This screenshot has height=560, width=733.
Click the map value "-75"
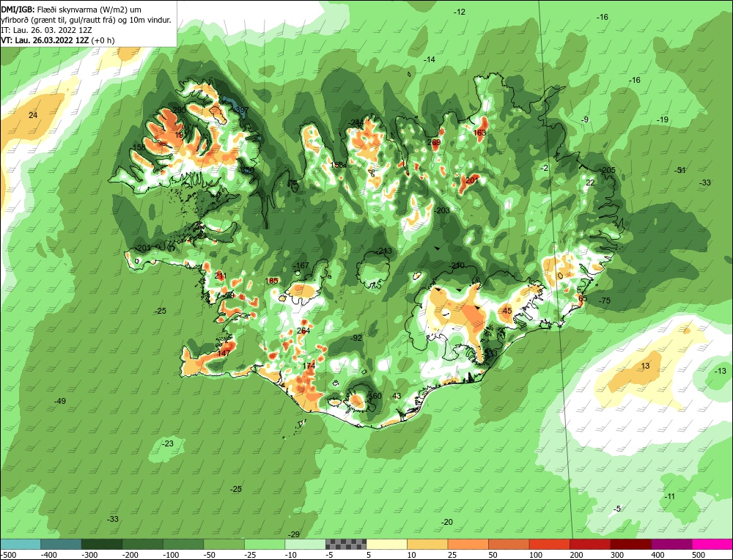pyautogui.click(x=605, y=301)
